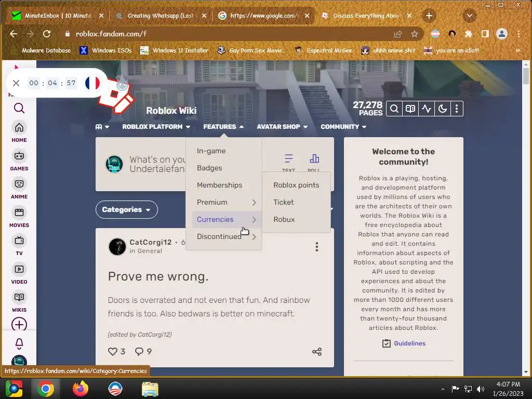Screen dimensions: 532x399
Task: Select In-game from Features menu
Action: [x=211, y=151]
